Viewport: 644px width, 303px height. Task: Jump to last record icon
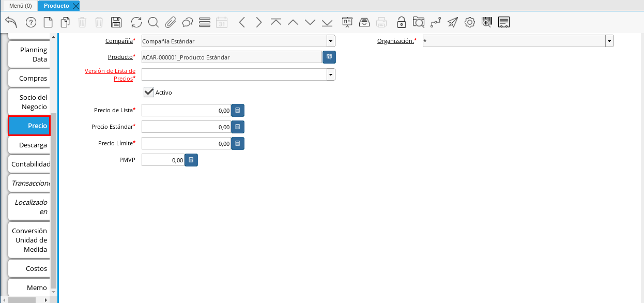(x=327, y=22)
